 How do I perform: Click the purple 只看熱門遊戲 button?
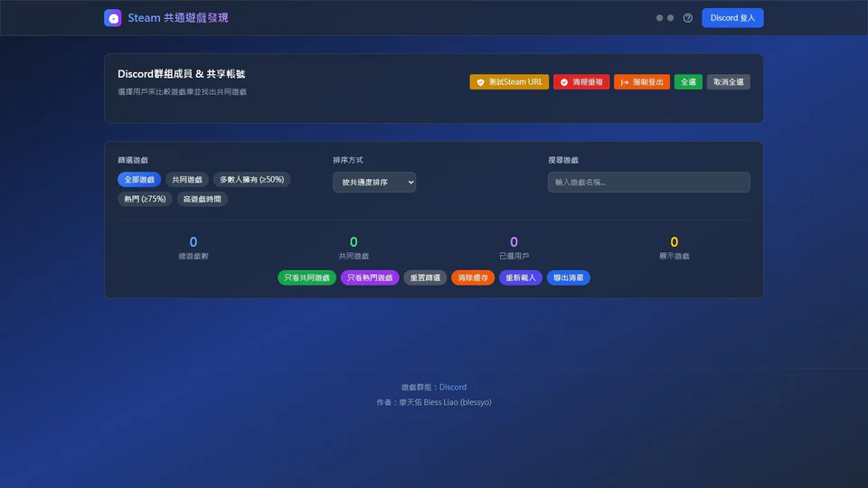(x=370, y=277)
